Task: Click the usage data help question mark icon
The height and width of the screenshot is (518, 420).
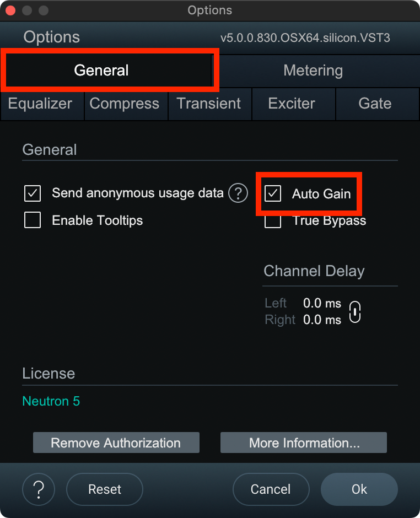Action: click(x=238, y=193)
